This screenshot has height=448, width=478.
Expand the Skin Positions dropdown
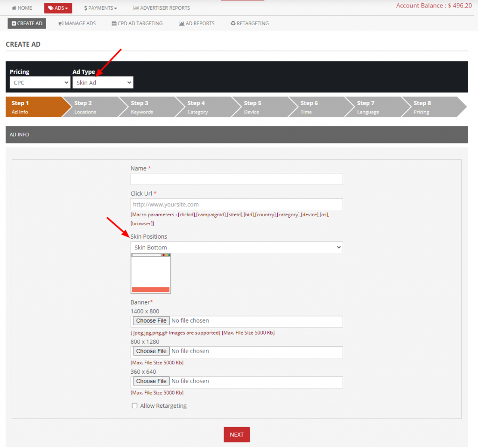point(236,247)
